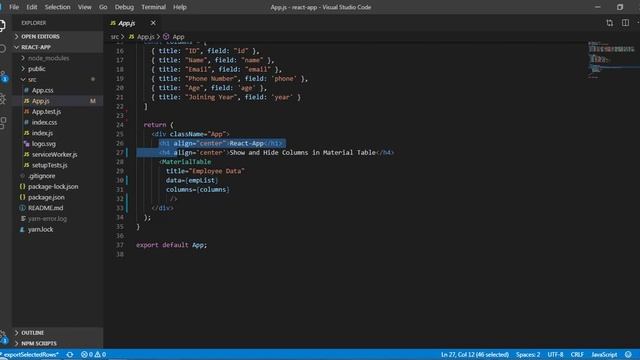
Task: Open the Go menu
Action: pyautogui.click(x=103, y=7)
